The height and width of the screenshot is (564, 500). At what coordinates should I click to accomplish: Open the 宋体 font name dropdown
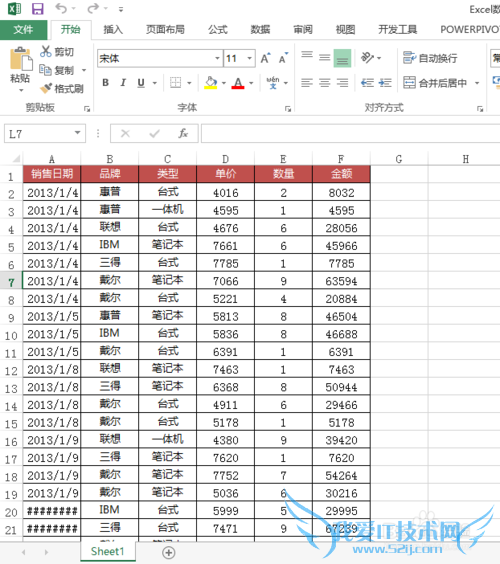coord(217,58)
